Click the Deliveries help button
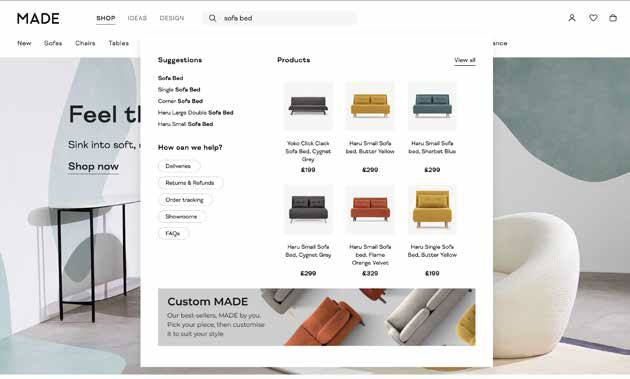 pyautogui.click(x=178, y=166)
